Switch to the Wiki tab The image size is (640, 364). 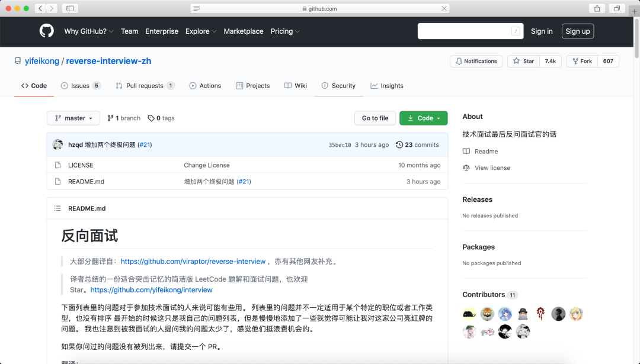tap(296, 86)
